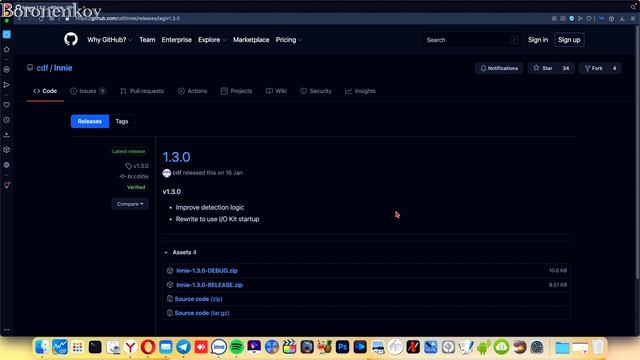Open the Pull requests tab
Image resolution: width=640 pixels, height=360 pixels.
click(142, 91)
